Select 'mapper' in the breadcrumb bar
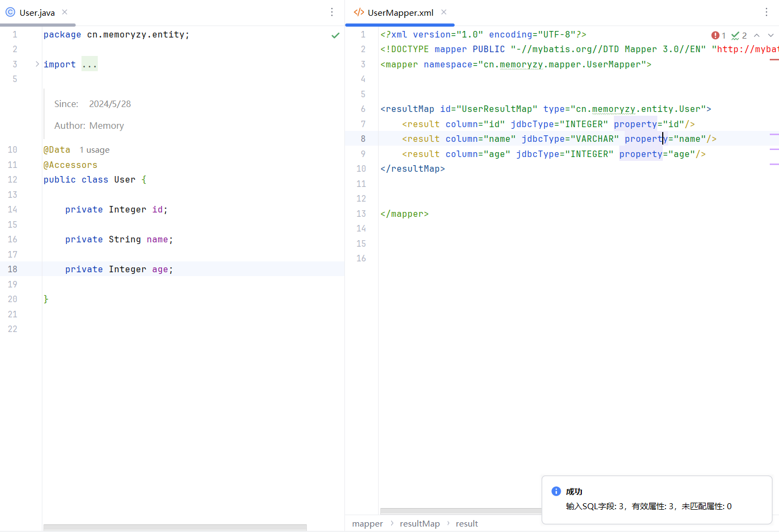The width and height of the screenshot is (779, 532). tap(367, 524)
